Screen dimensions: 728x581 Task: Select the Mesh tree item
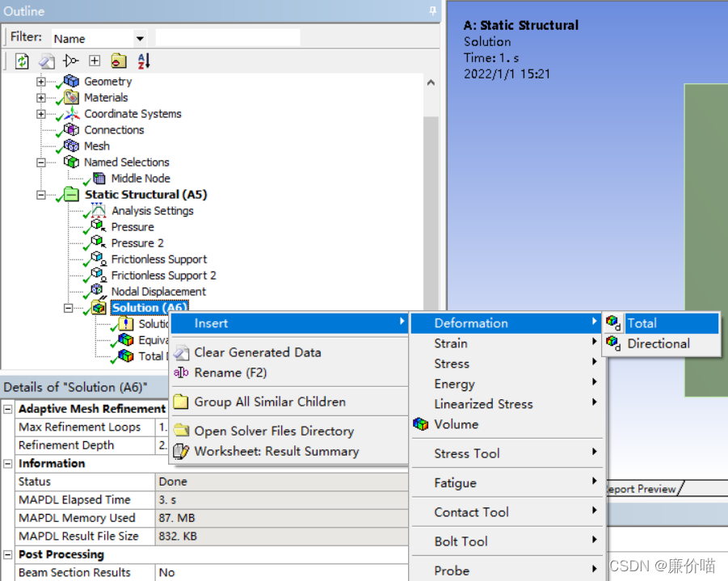pyautogui.click(x=97, y=145)
